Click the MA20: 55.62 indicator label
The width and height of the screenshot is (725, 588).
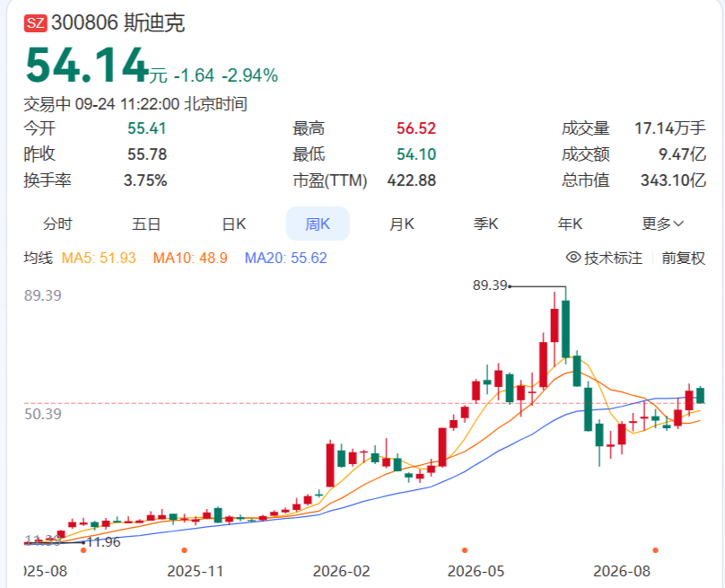(285, 258)
